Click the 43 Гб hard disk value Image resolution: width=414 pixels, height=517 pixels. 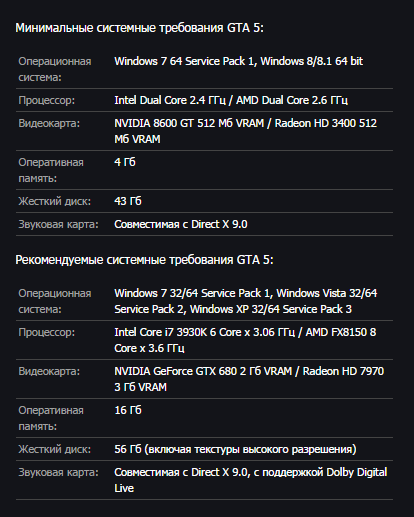tap(128, 201)
